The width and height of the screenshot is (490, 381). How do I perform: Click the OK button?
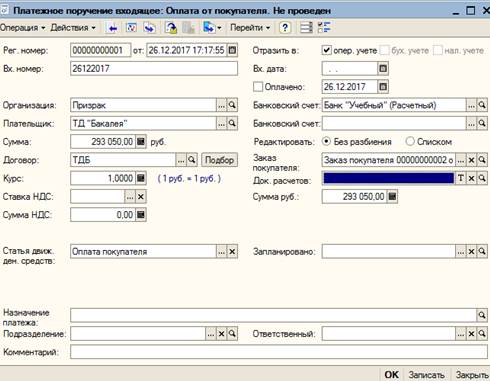[391, 375]
